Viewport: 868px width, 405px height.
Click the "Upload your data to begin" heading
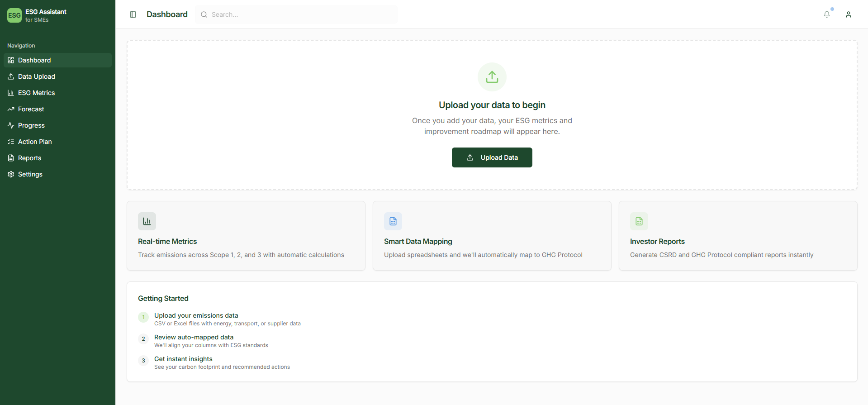[492, 105]
